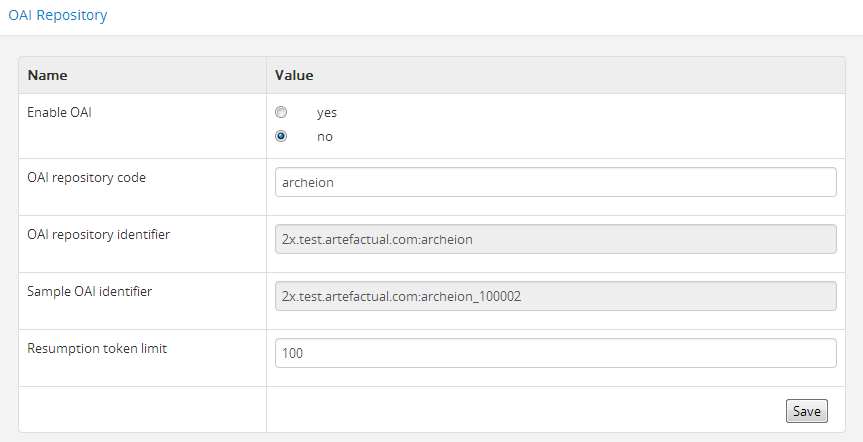Select the "yes" radio for Enable OAI
863x442 pixels.
281,112
